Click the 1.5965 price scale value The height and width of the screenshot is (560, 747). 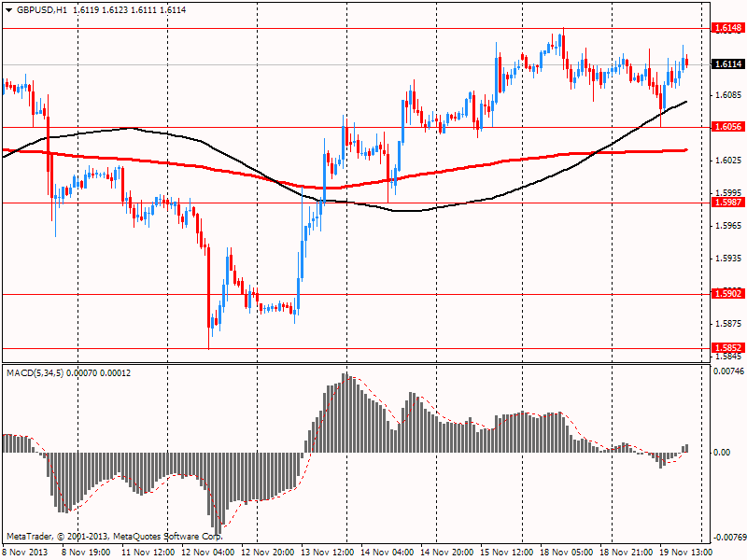click(729, 226)
